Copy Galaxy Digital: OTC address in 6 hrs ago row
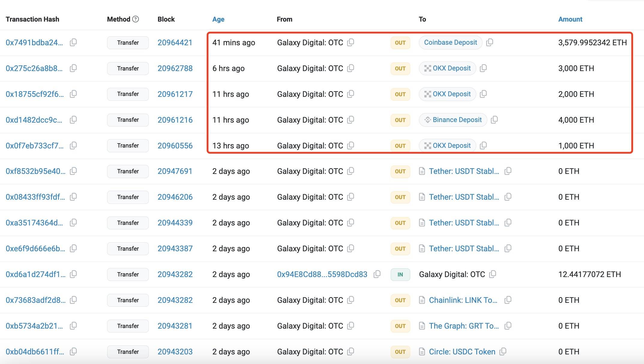Image resolution: width=644 pixels, height=364 pixels. (x=351, y=68)
